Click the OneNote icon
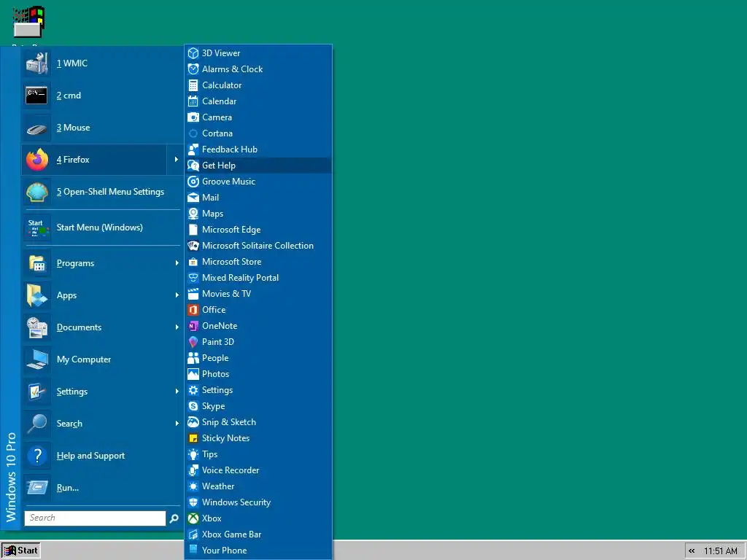 pos(193,326)
